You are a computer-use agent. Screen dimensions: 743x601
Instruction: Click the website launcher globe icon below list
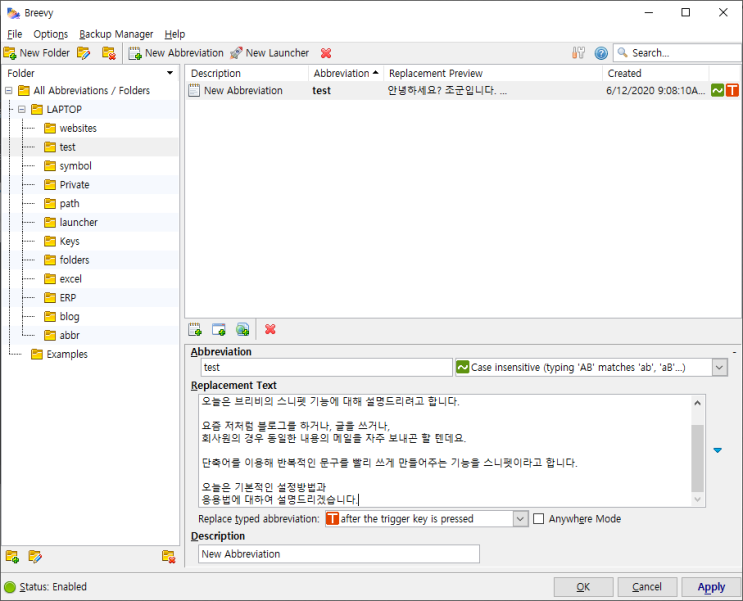243,329
